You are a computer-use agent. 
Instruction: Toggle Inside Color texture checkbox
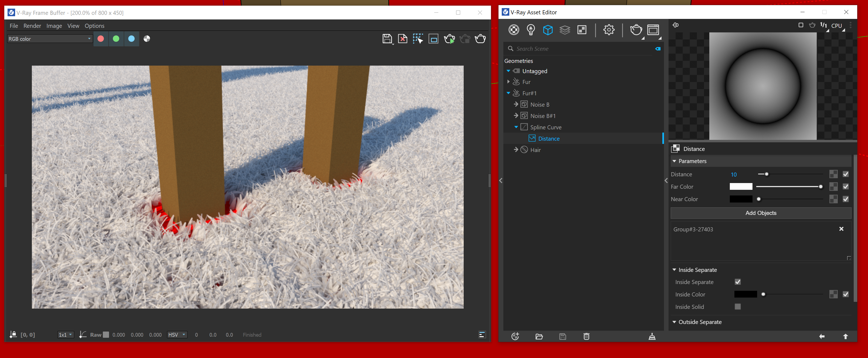coord(846,294)
